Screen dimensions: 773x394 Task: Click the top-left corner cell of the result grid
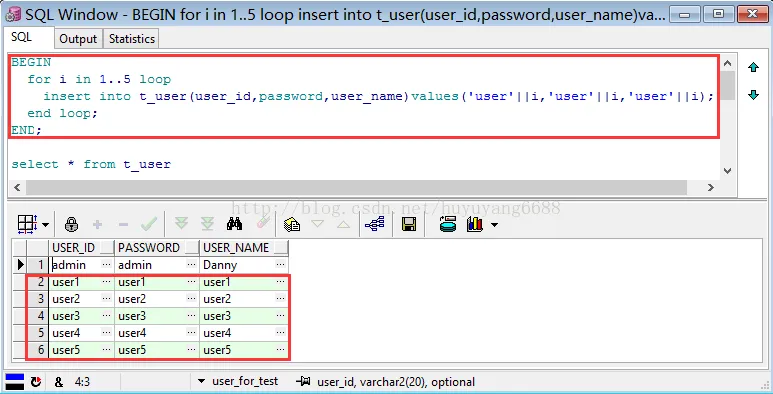(x=20, y=248)
